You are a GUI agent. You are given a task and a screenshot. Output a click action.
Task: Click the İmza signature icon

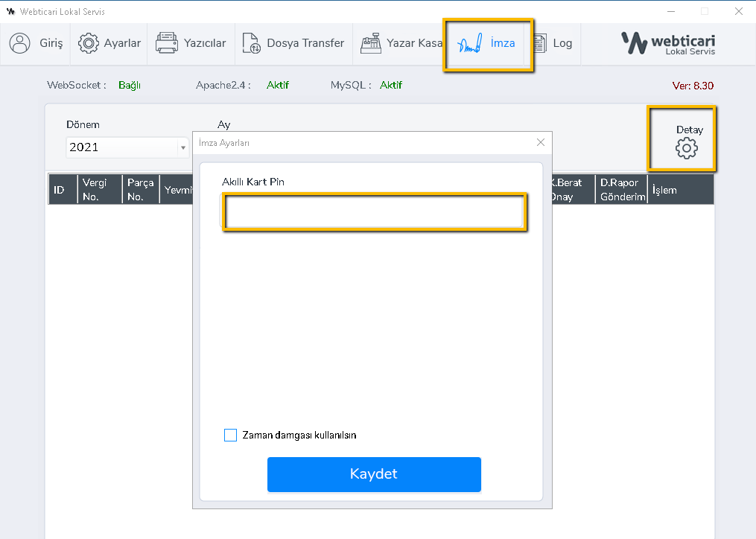(x=471, y=43)
